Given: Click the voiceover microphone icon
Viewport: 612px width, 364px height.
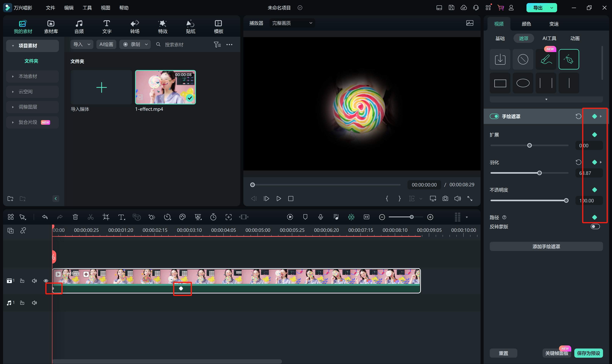Looking at the screenshot, I should point(320,217).
